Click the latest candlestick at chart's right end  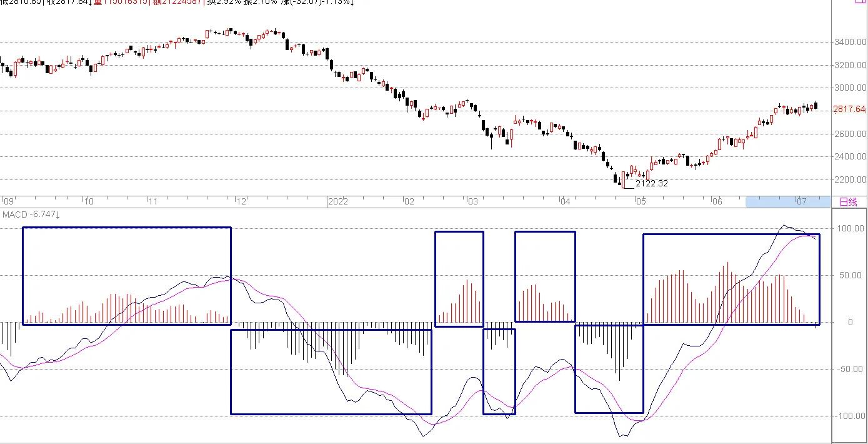pos(816,106)
